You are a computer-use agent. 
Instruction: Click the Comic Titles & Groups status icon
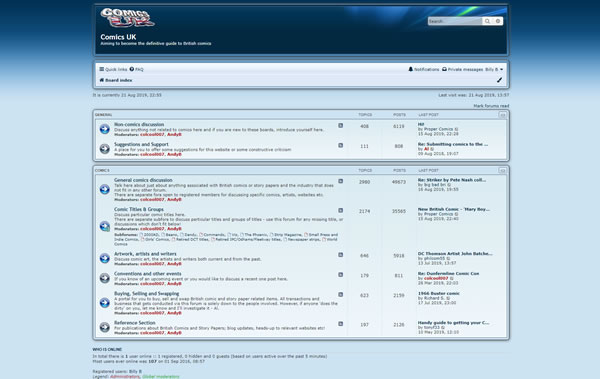point(105,226)
